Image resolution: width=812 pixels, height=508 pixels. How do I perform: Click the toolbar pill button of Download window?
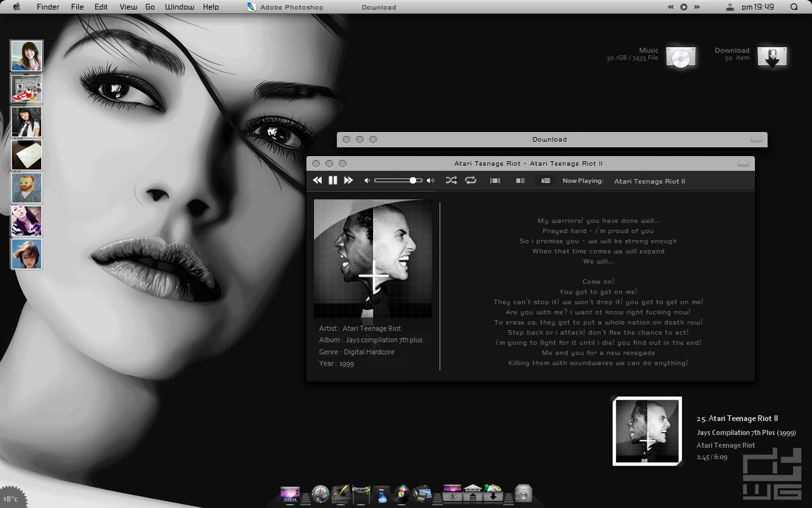tap(756, 140)
